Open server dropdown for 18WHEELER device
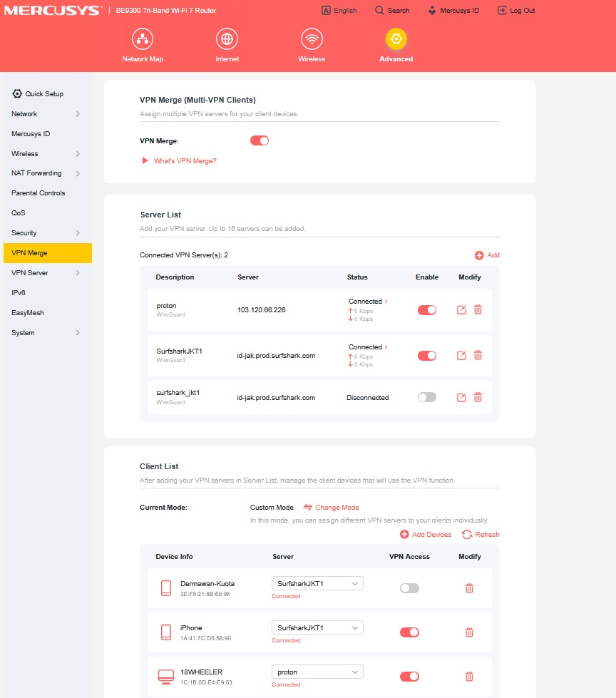The image size is (616, 698). click(x=317, y=672)
